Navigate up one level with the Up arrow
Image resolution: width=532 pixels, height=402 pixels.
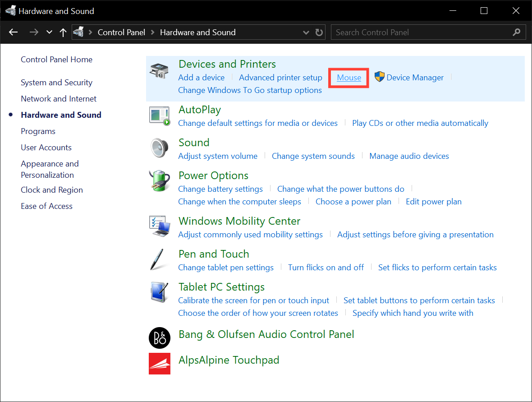[x=63, y=32]
